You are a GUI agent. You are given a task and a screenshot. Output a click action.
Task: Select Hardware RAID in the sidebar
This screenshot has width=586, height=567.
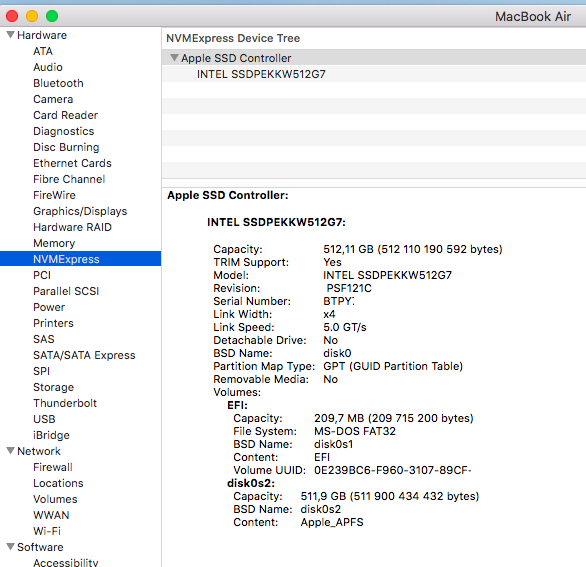click(72, 227)
